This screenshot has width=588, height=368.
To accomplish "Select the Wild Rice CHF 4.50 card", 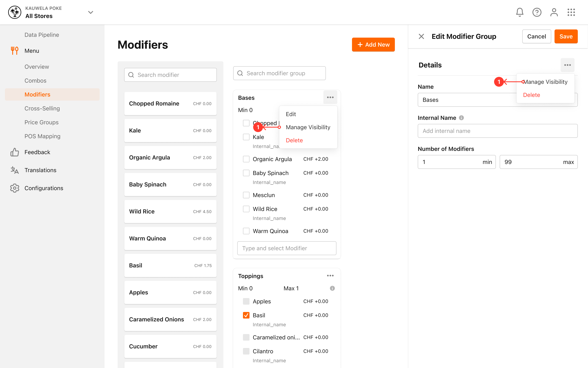I will click(170, 212).
